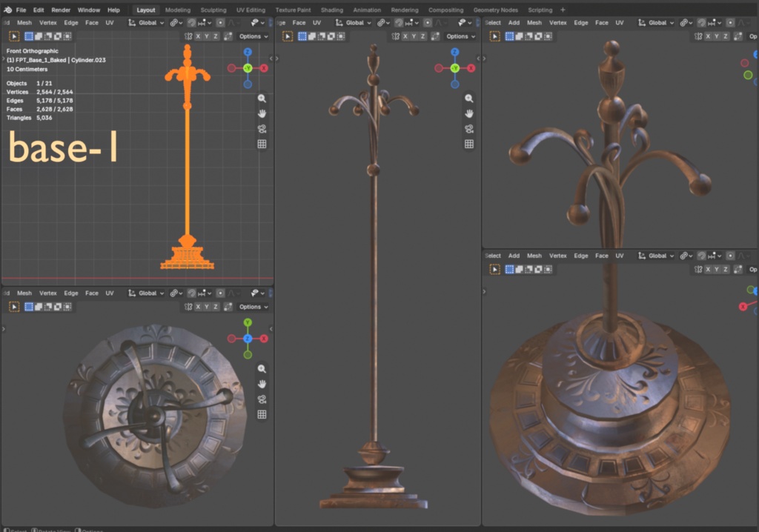The height and width of the screenshot is (532, 759).
Task: Toggle camera view icon in the middle full-model viewport
Action: point(469,129)
